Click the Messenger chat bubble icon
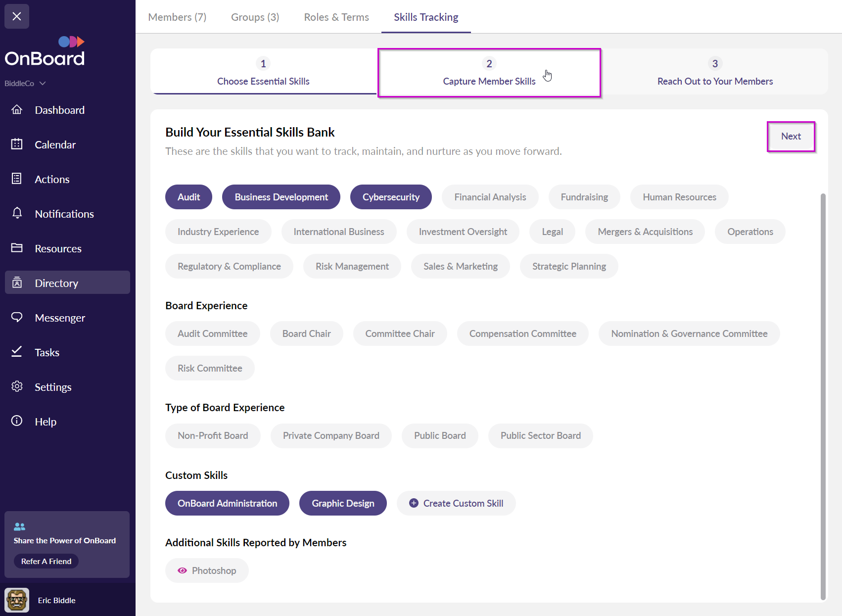The image size is (842, 616). tap(17, 317)
